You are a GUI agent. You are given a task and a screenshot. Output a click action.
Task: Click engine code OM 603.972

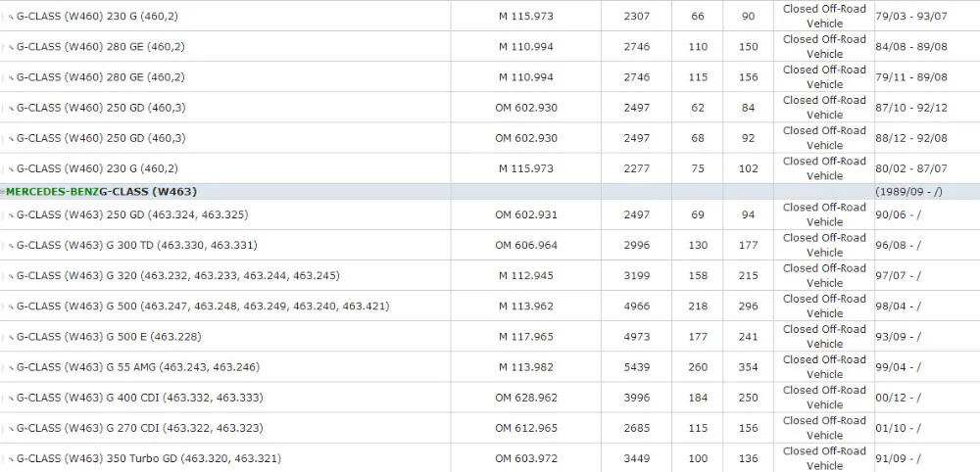point(526,459)
